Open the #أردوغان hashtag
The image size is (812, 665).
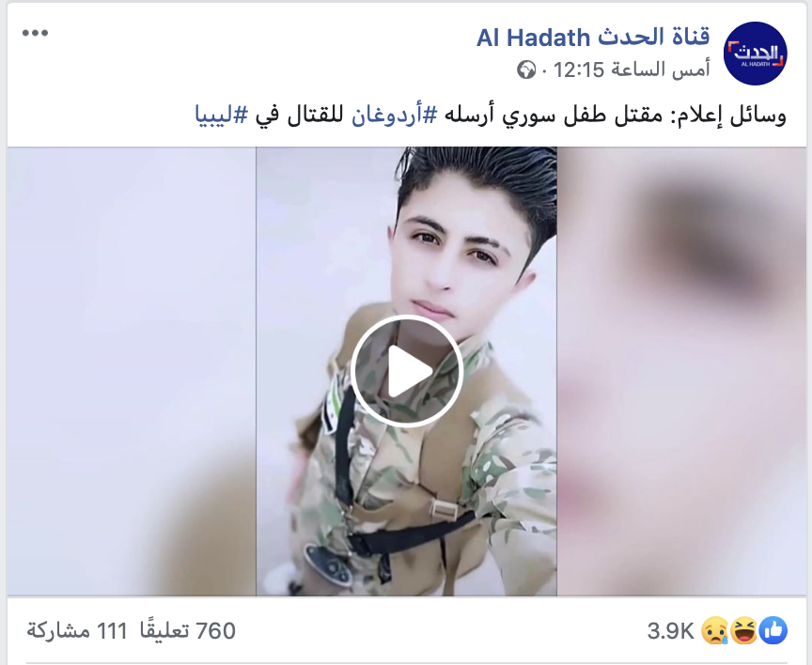point(395,116)
